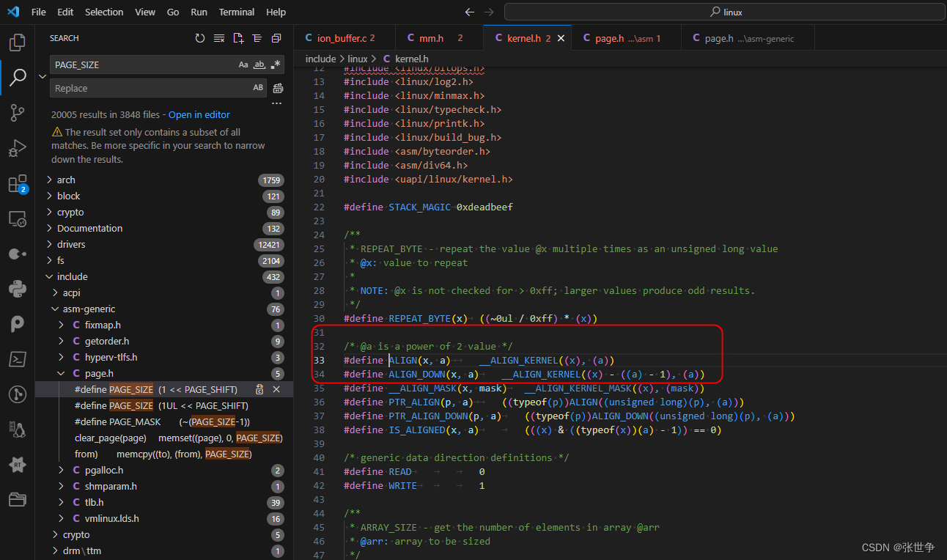Switch to the ion_buffer.c tab
This screenshot has width=947, height=560.
(344, 38)
